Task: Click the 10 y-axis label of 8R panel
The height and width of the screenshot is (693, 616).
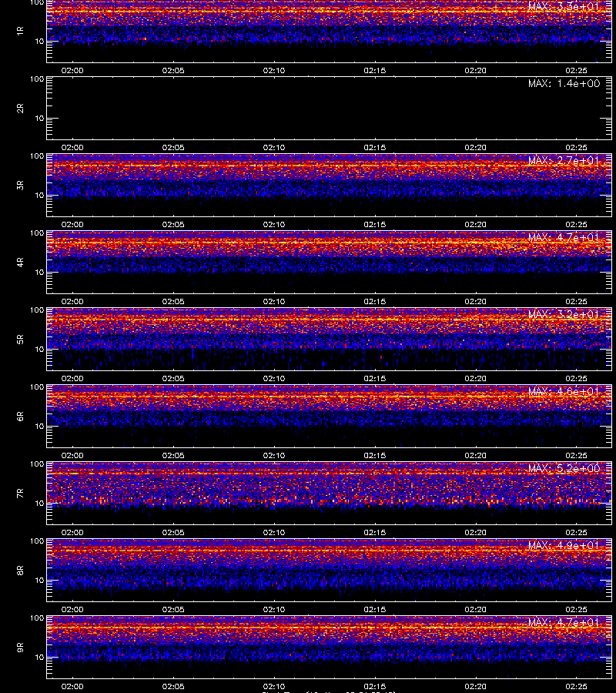Action: pos(40,581)
